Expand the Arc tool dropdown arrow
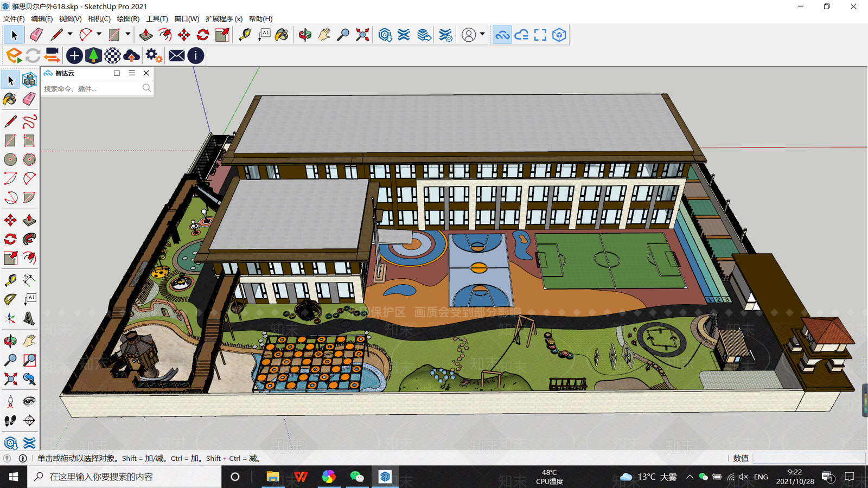Image resolution: width=868 pixels, height=488 pixels. [x=99, y=34]
